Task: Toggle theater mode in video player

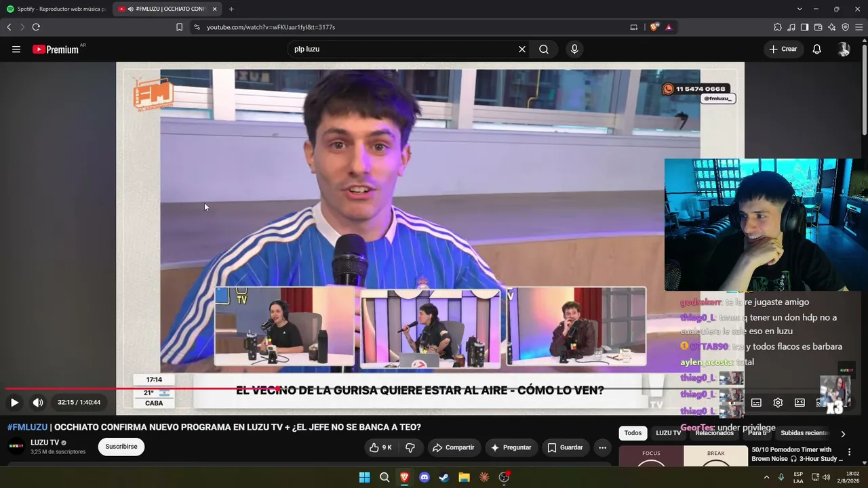Action: (x=800, y=403)
